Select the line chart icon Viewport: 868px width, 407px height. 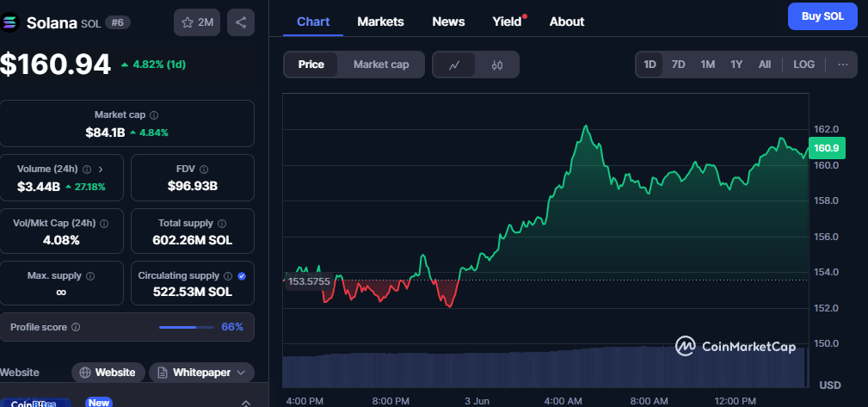[x=454, y=65]
